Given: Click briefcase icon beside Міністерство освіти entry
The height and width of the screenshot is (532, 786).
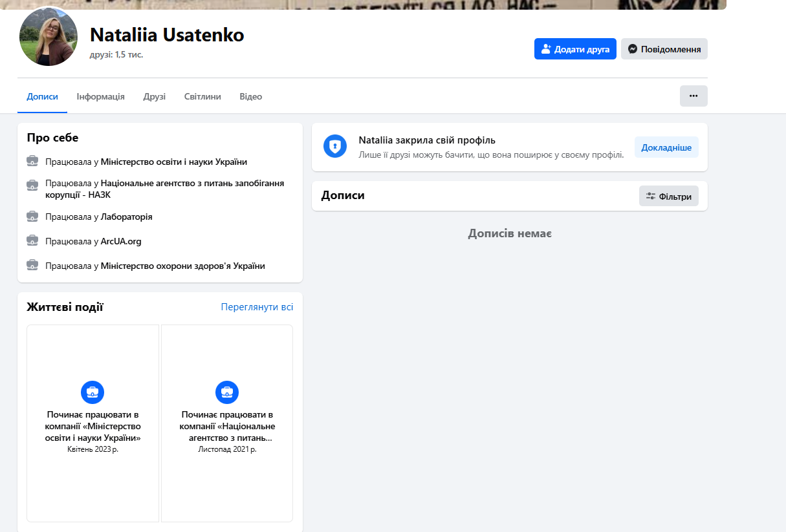Looking at the screenshot, I should pos(32,161).
